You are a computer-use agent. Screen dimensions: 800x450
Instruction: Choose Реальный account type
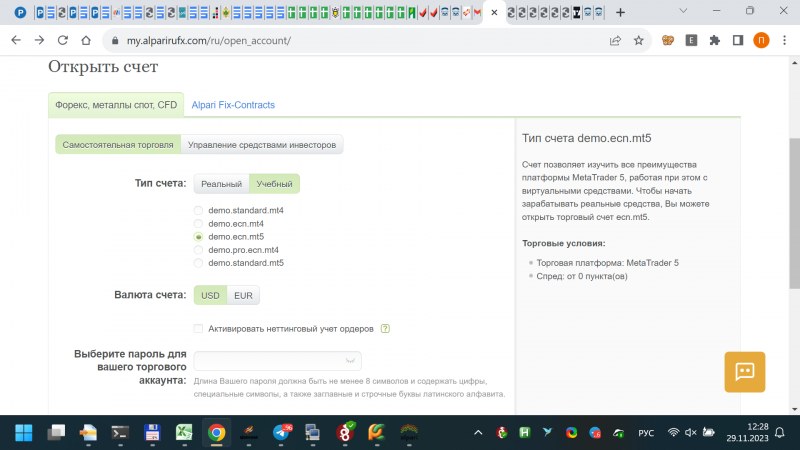tap(221, 184)
